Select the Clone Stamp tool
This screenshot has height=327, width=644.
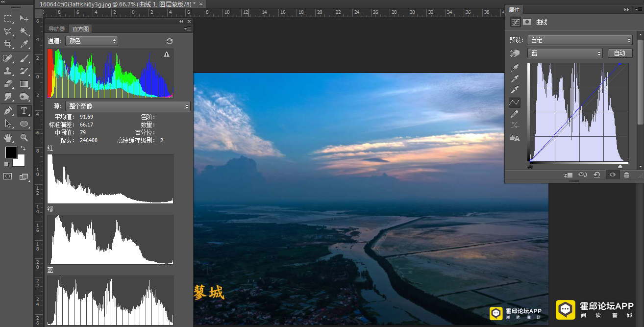8,71
